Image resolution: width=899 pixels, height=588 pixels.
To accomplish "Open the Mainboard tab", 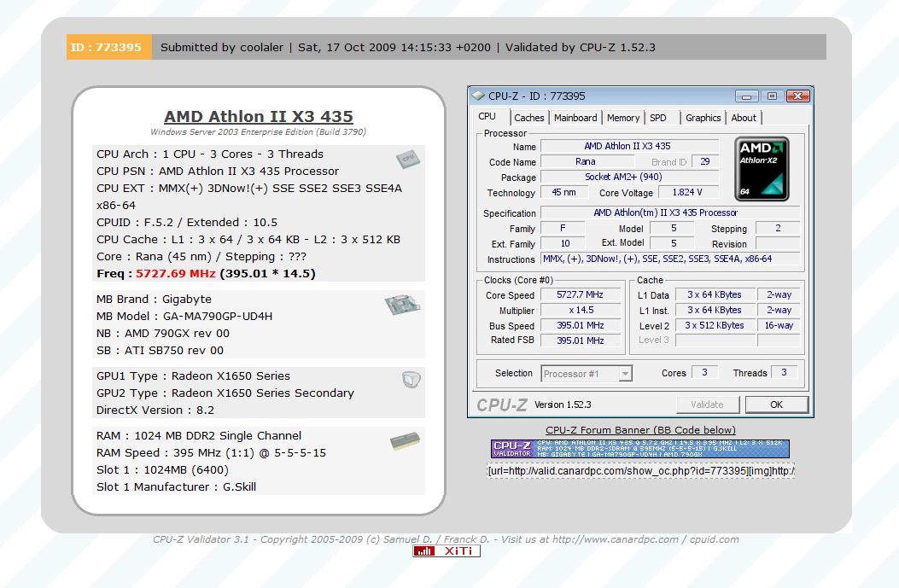I will tap(575, 118).
